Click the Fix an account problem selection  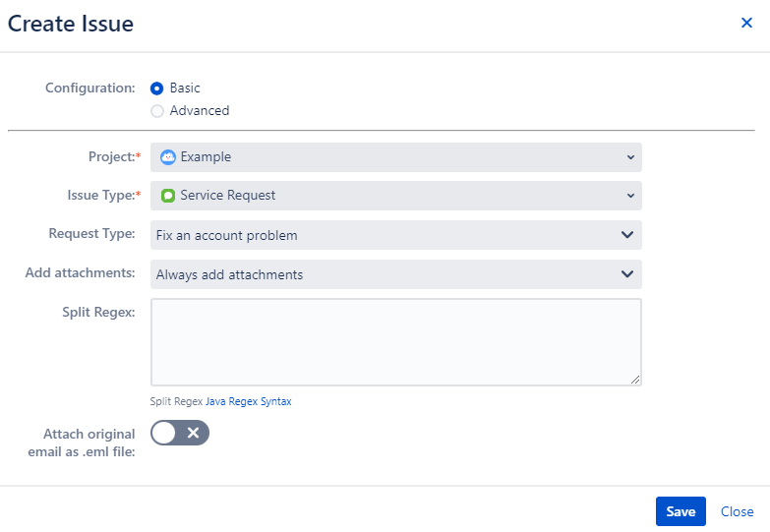(226, 235)
